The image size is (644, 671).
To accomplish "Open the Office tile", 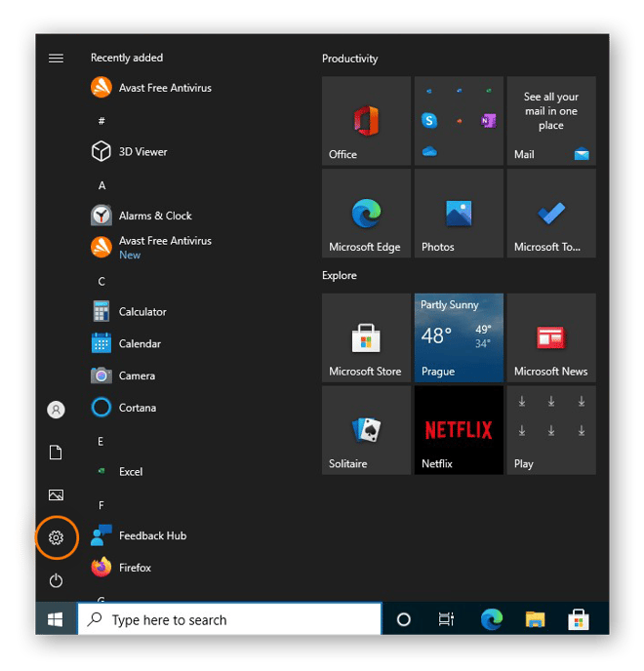I will click(366, 121).
